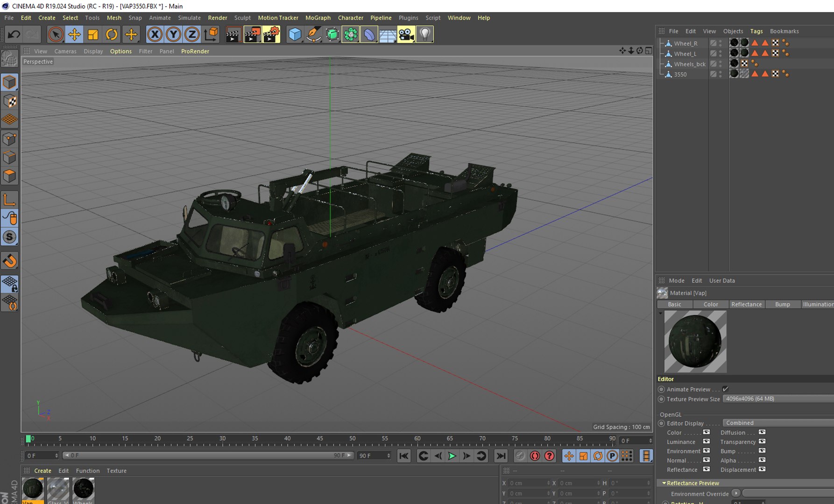Open User Data in attribute manager
Screen dimensions: 834x504
pyautogui.click(x=722, y=280)
